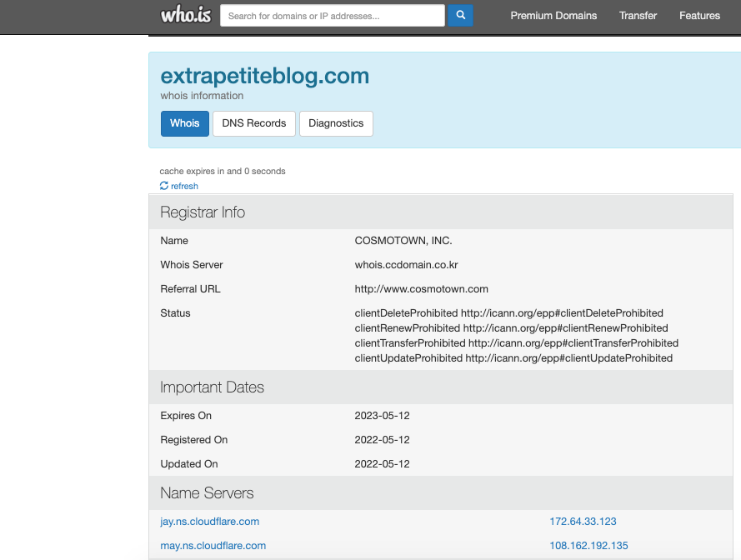Open the jay.ns.cloudflare.com name server link
Viewport: 741px width, 560px height.
208,521
